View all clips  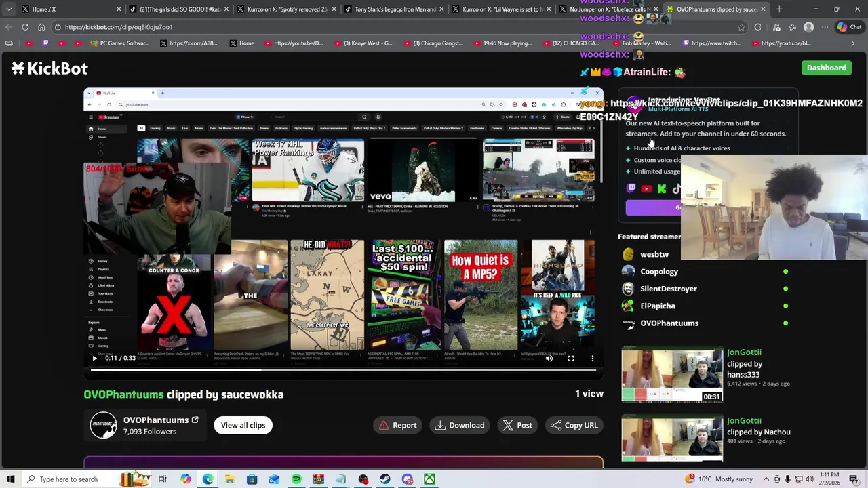pyautogui.click(x=243, y=425)
